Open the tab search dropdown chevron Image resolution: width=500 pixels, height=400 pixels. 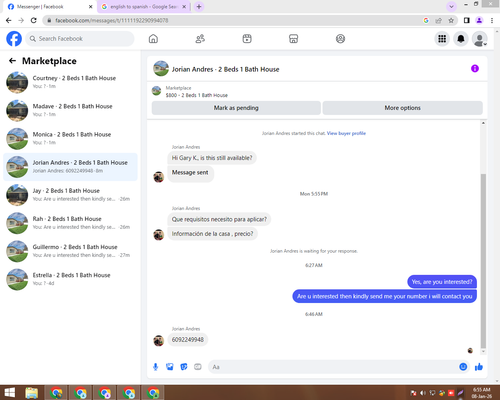(x=451, y=6)
